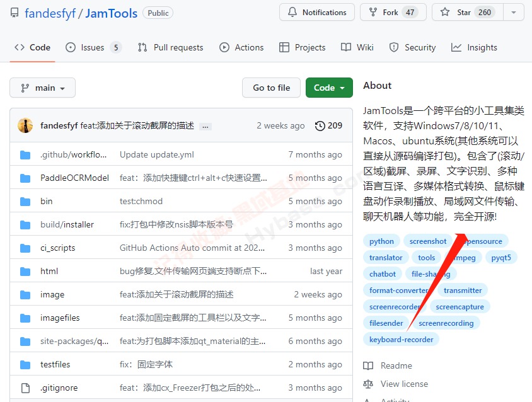Open the html folder
The width and height of the screenshot is (532, 402).
[49, 272]
